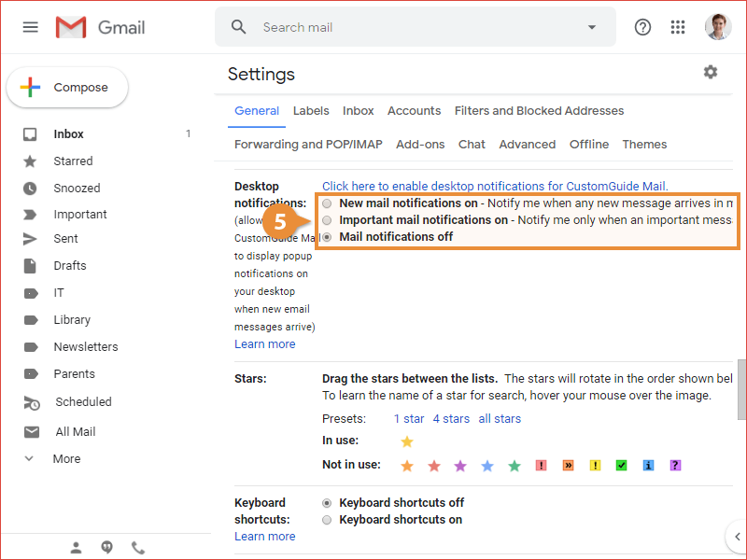Open the main menu hamburger icon
Viewport: 747px width, 560px height.
[x=31, y=27]
